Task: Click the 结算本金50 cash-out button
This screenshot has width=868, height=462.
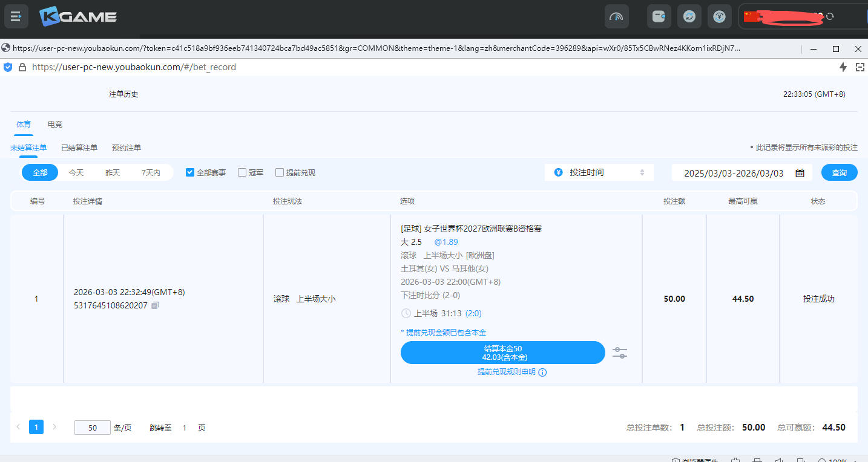Action: 502,353
